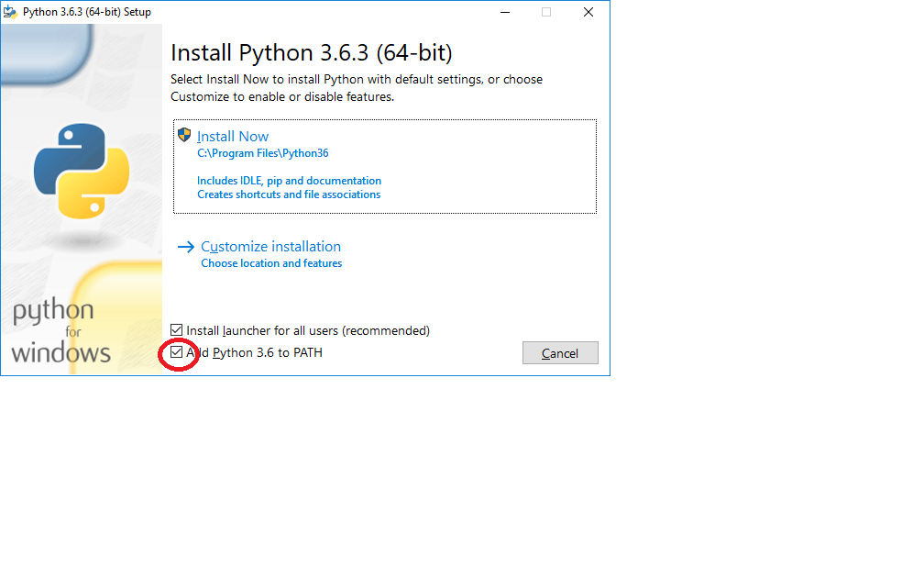Toggle the Add Python 3.6 to PATH checkbox
Viewport: 924px width, 578px height.
pyautogui.click(x=177, y=352)
